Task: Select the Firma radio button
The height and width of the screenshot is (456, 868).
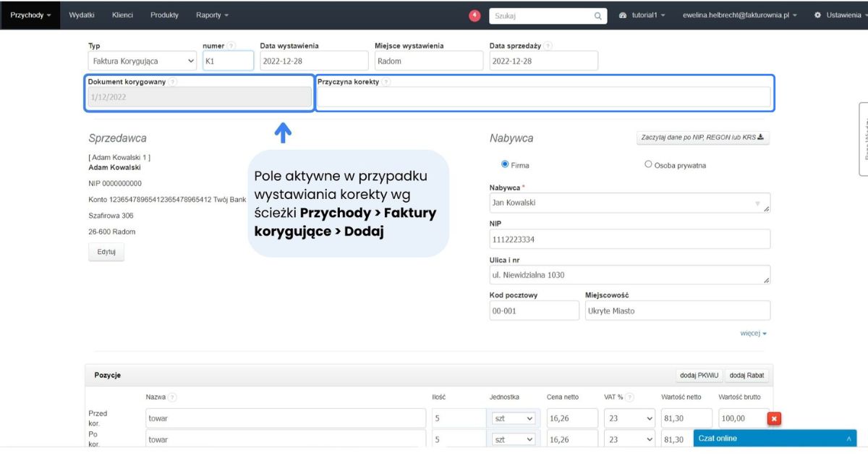Action: click(505, 164)
